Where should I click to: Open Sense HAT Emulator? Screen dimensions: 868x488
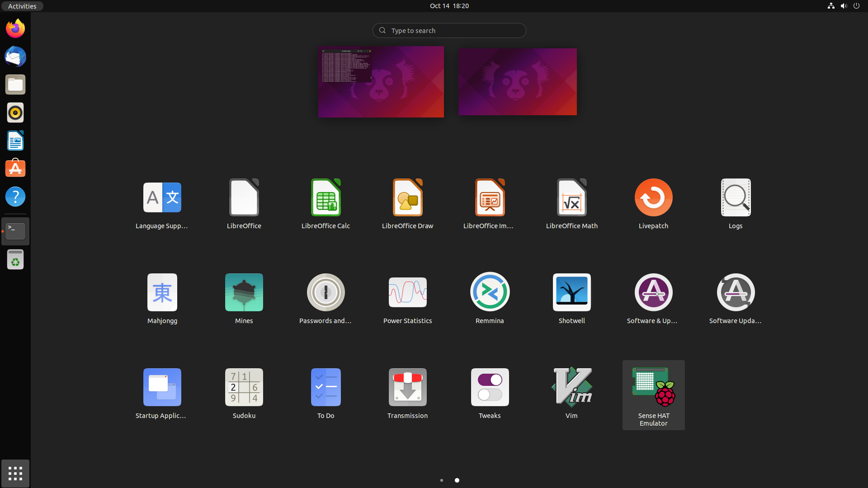[x=654, y=395]
